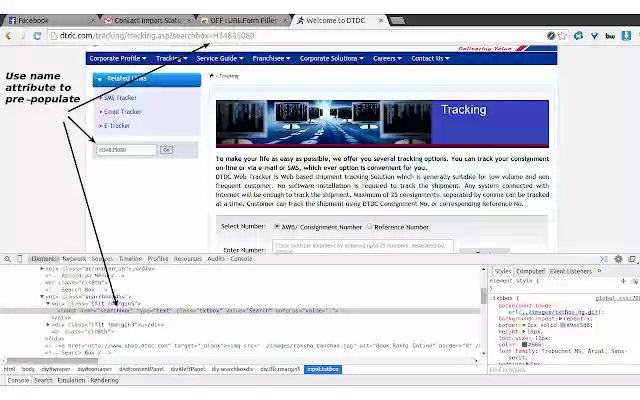
Task: Open Corporate Profile menu
Action: tap(118, 58)
